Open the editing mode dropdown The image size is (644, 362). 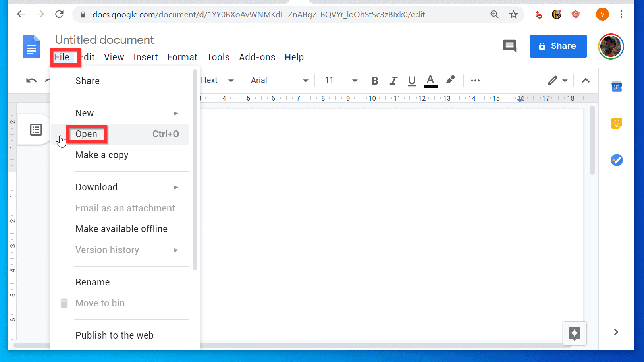click(558, 80)
